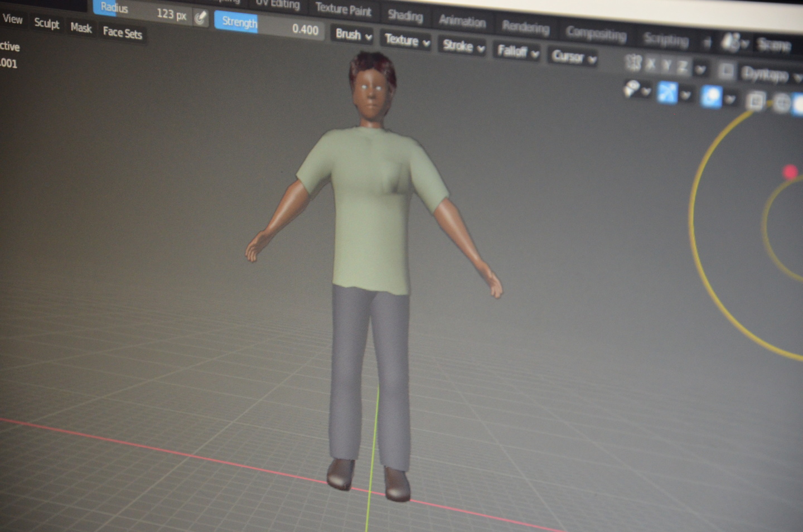
Task: Toggle radius pen pressure icon
Action: pyautogui.click(x=201, y=18)
